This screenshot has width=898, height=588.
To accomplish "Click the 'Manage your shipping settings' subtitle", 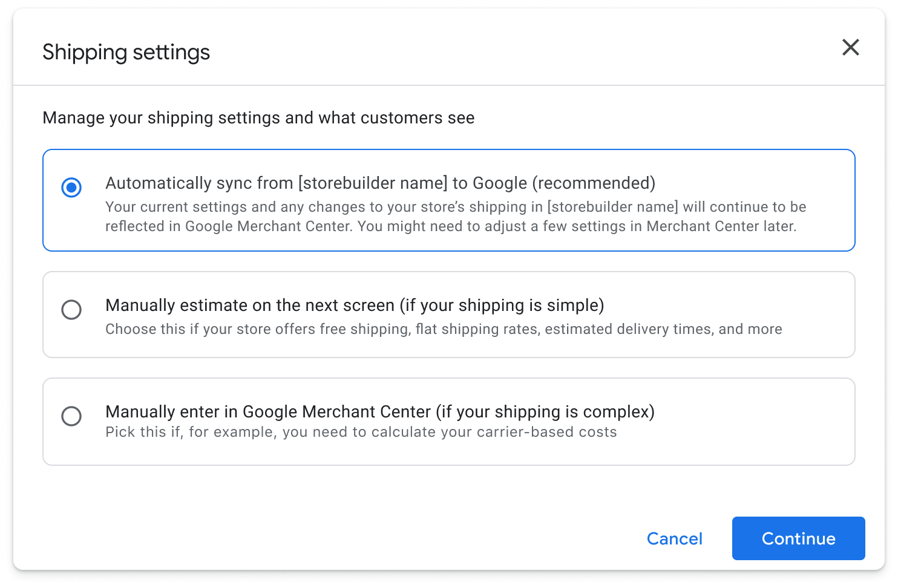I will click(x=258, y=118).
